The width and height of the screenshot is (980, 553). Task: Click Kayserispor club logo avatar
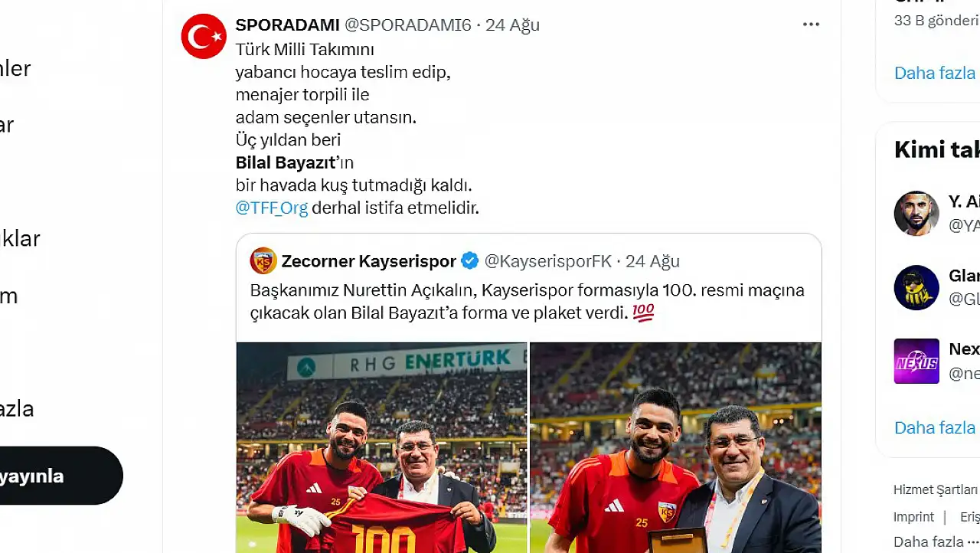tap(263, 261)
